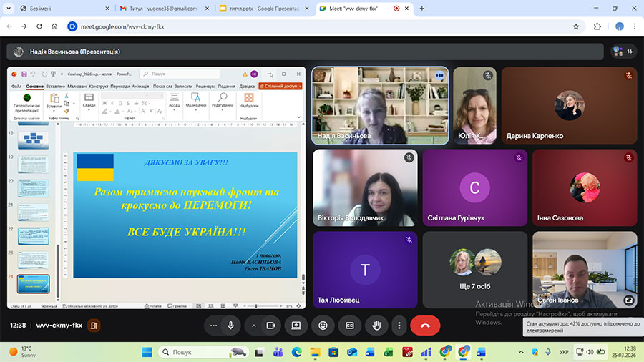Expand audio settings menu left of microphone

213,325
